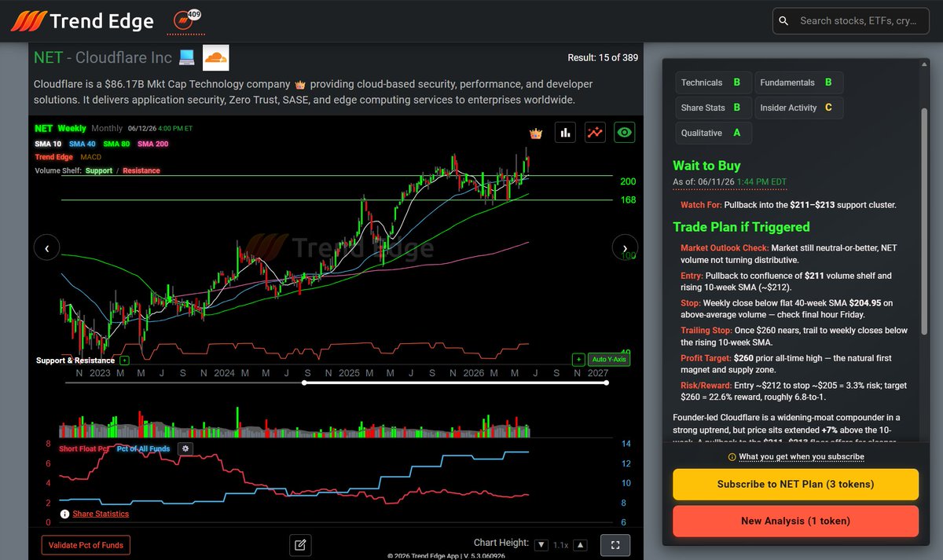
Task: Toggle MACD indicator
Action: click(x=90, y=157)
